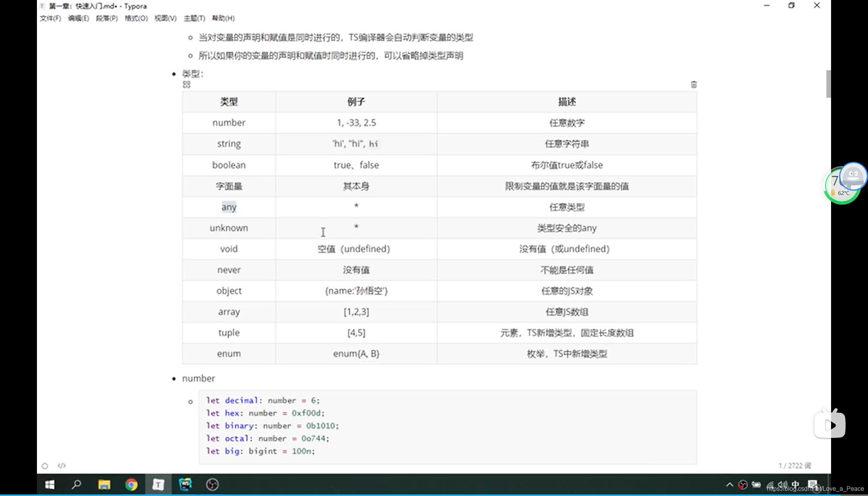868x496 pixels.
Task: Open WebStorm from the taskbar
Action: tap(185, 484)
